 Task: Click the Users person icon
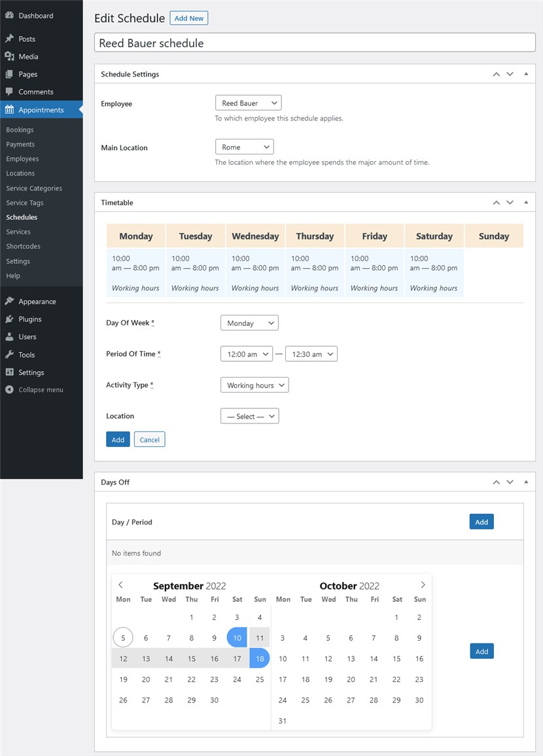pyautogui.click(x=9, y=336)
